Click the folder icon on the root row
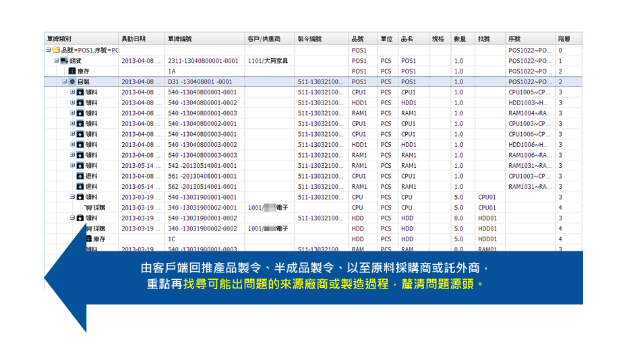 [55, 51]
